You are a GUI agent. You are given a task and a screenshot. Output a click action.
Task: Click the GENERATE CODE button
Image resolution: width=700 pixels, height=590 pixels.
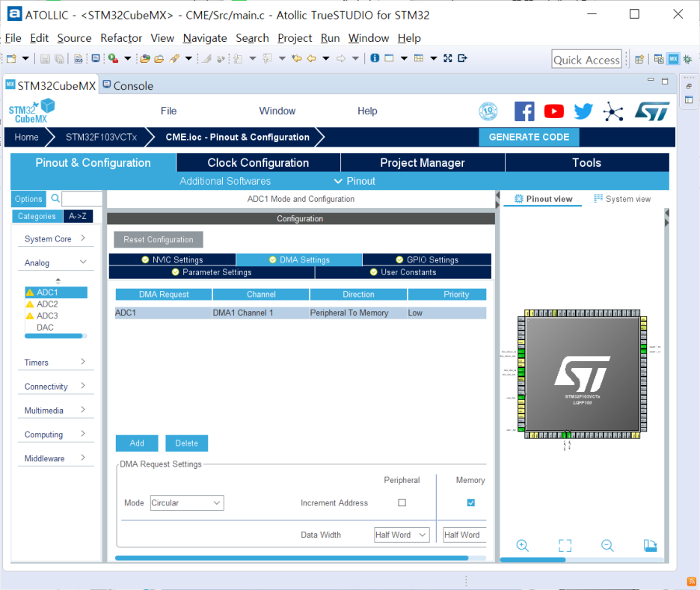point(529,137)
